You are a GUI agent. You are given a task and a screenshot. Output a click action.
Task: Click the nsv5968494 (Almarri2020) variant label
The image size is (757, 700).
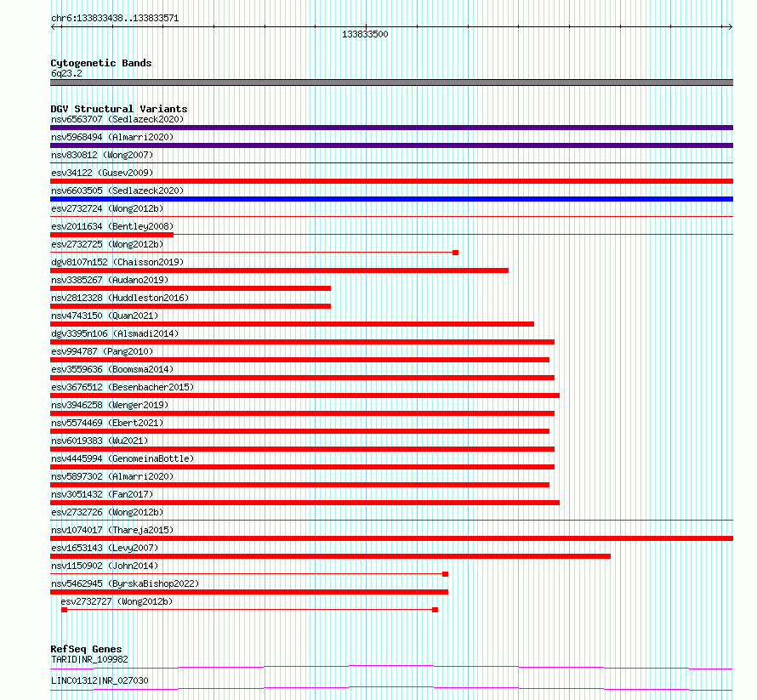tap(112, 137)
